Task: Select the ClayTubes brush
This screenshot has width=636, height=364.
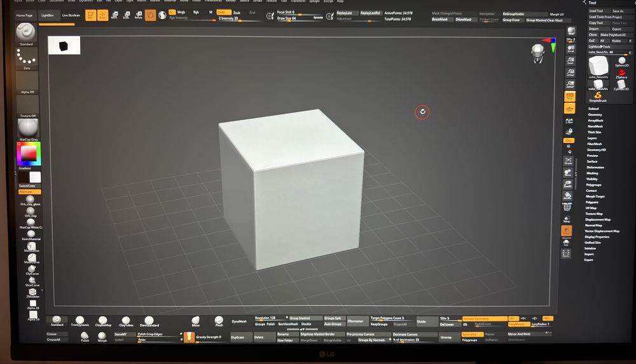Action: click(126, 321)
